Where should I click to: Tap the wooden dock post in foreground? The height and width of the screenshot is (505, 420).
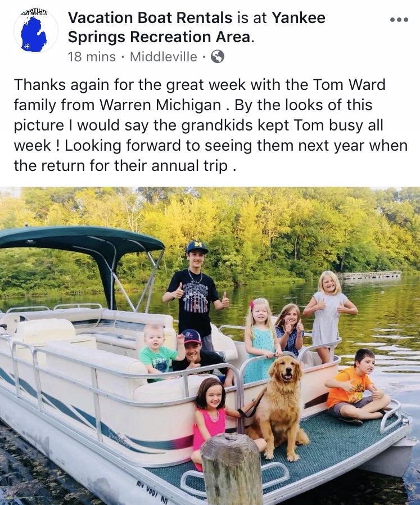click(231, 470)
